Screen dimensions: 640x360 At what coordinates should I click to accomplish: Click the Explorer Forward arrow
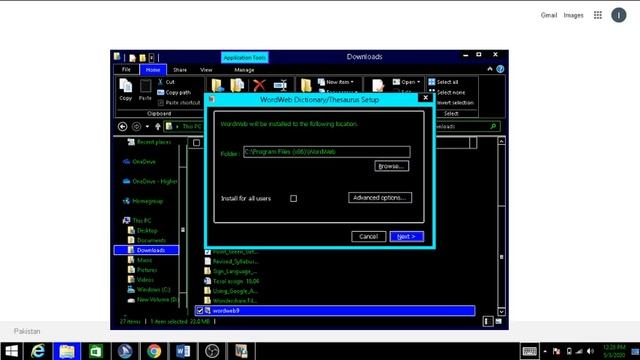tap(136, 127)
